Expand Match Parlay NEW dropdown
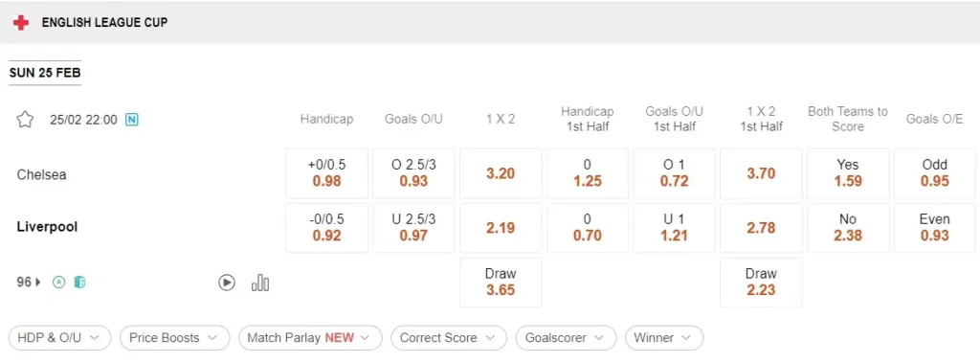 coord(310,338)
